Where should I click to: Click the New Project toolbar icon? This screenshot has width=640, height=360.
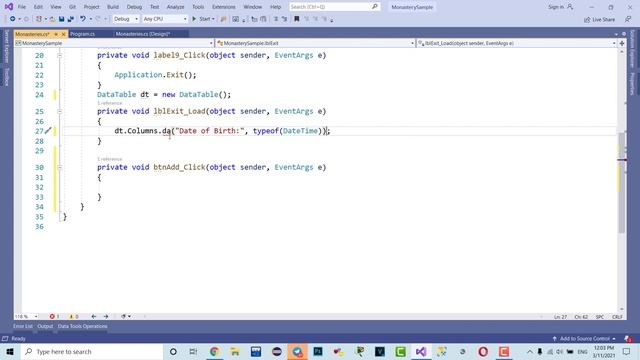point(39,19)
